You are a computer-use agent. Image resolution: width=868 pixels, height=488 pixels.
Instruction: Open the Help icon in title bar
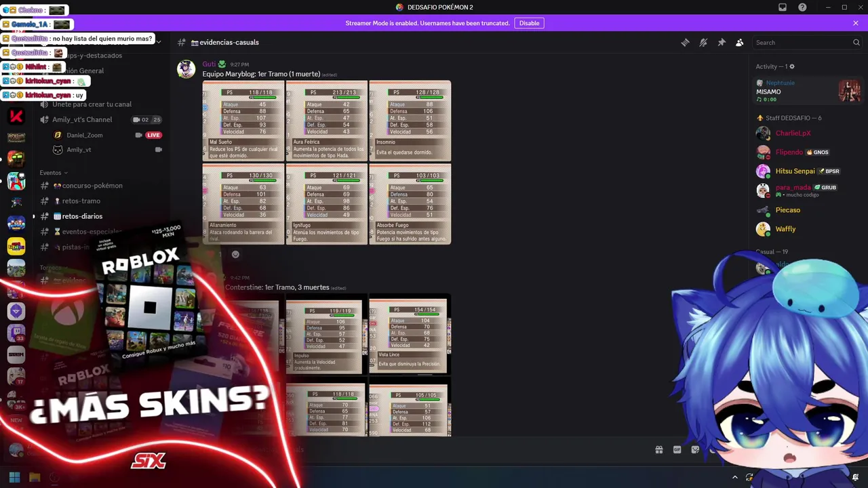click(802, 7)
